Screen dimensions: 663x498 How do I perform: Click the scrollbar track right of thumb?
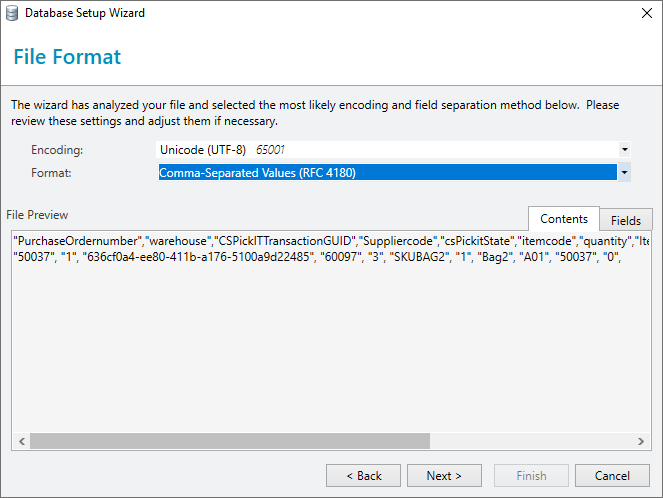pos(531,441)
